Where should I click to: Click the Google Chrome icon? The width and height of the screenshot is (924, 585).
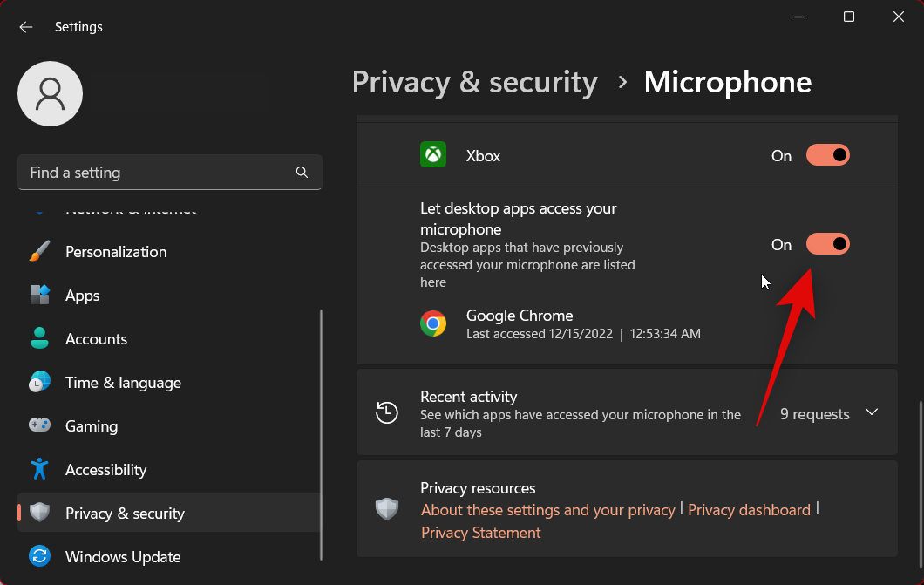(x=433, y=324)
